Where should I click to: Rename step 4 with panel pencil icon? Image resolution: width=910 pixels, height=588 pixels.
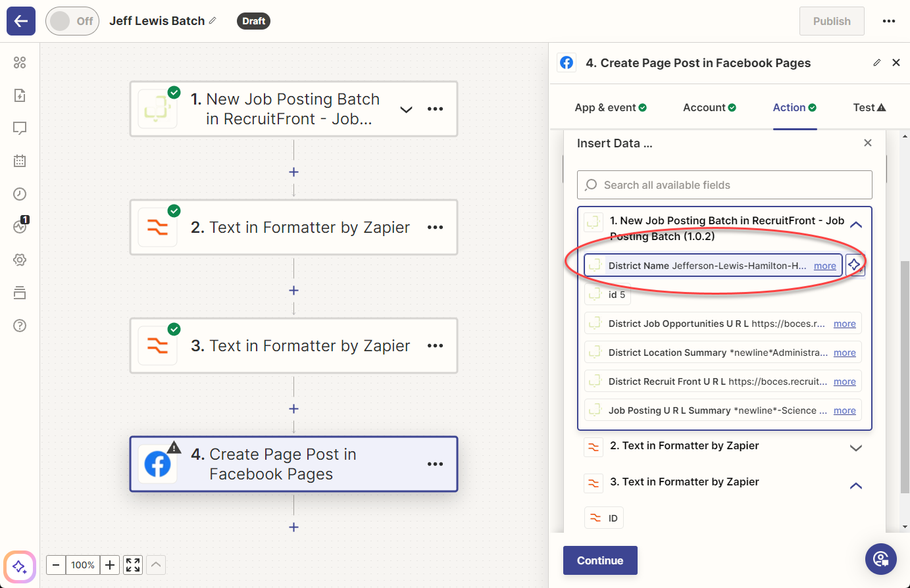pos(877,62)
